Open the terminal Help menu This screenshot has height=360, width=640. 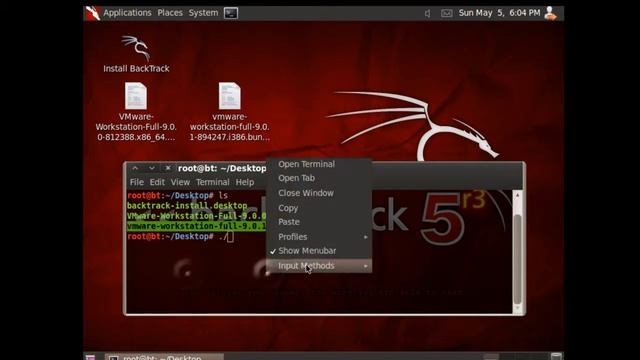(245, 182)
